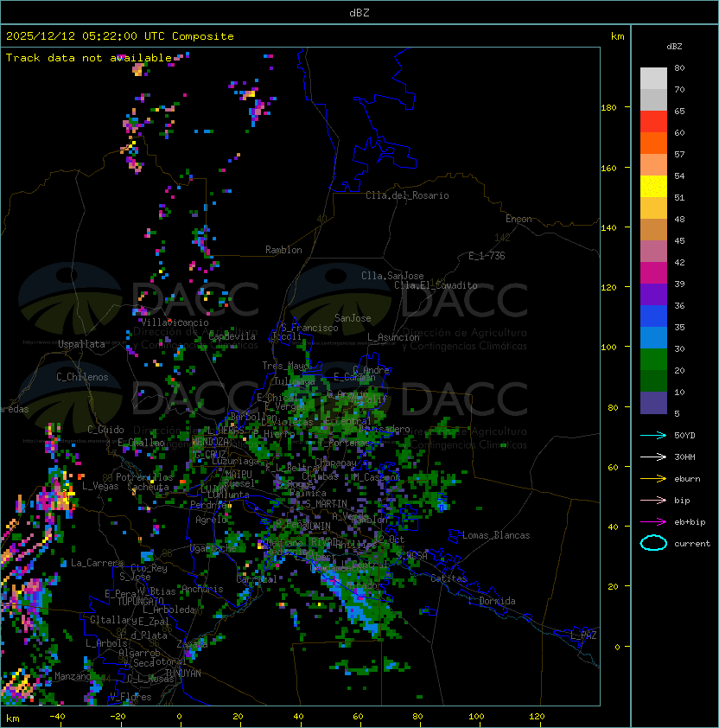Click the 'L_Vegas' map label

[100, 486]
